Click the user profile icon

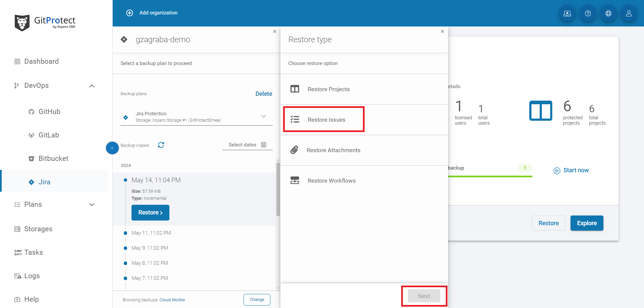(x=629, y=13)
